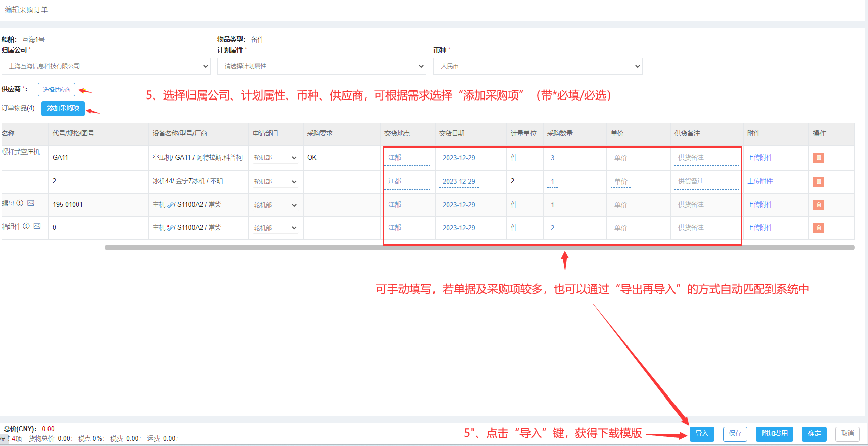Screen dimensions: 868x446
Task: Click the OK purchase requirement cell
Action: coord(312,158)
